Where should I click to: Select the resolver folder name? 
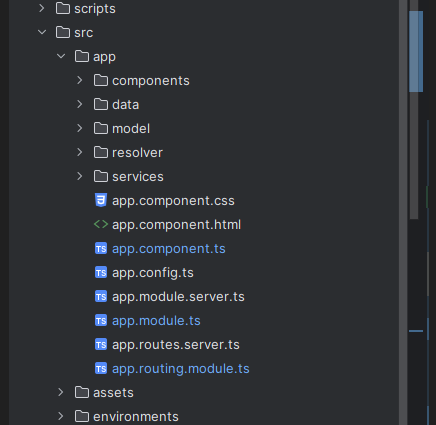pos(137,153)
